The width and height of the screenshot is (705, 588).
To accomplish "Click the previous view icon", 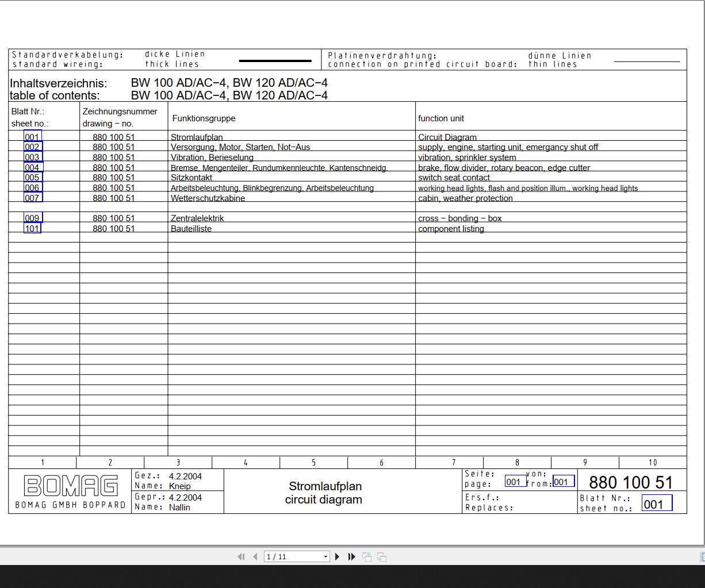I will pyautogui.click(x=367, y=556).
